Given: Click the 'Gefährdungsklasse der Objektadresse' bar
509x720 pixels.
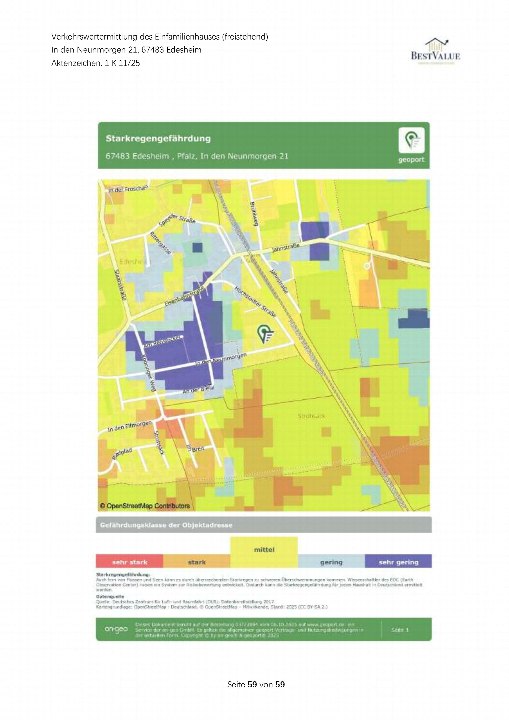Looking at the screenshot, I should (264, 525).
